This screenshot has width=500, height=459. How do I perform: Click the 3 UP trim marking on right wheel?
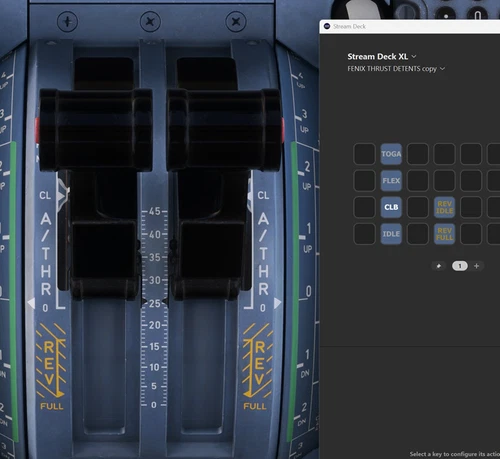click(x=304, y=121)
